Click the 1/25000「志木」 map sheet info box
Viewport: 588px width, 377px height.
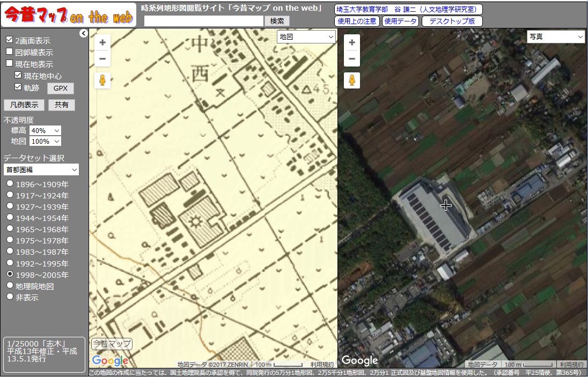tap(44, 354)
